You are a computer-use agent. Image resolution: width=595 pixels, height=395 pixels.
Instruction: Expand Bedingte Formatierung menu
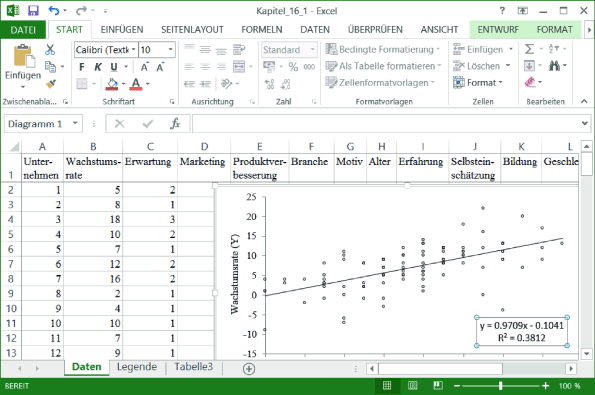pyautogui.click(x=382, y=49)
